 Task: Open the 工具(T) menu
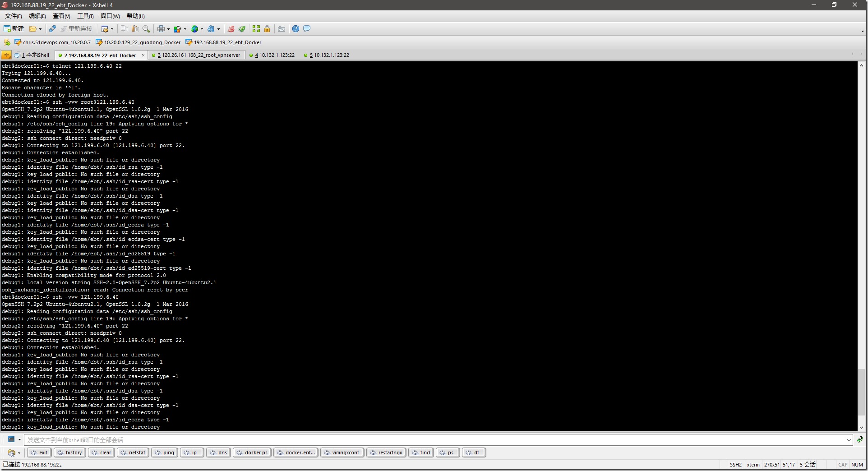pyautogui.click(x=85, y=16)
